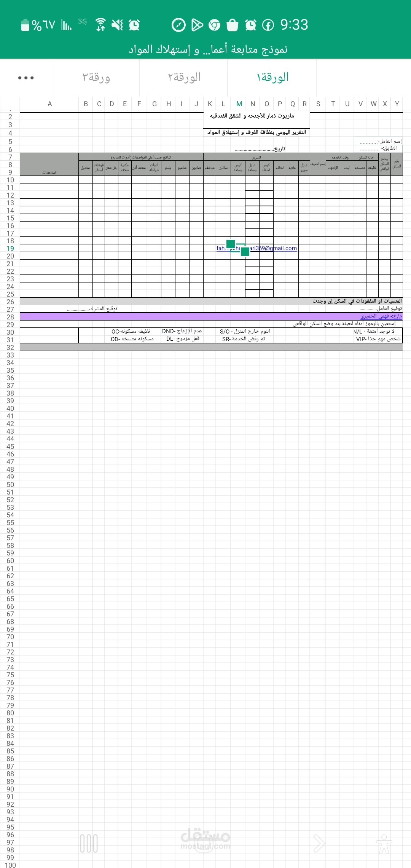This screenshot has height=868, width=411.
Task: Tap the Facebook notification icon
Action: (x=268, y=25)
